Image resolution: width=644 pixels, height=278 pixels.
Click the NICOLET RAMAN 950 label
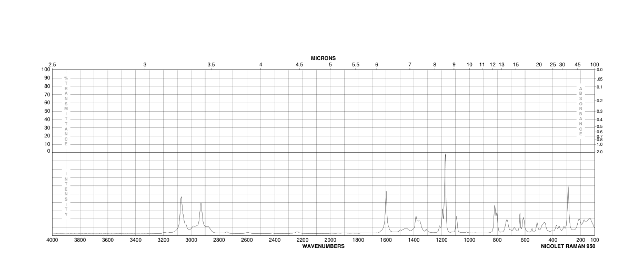568,246
